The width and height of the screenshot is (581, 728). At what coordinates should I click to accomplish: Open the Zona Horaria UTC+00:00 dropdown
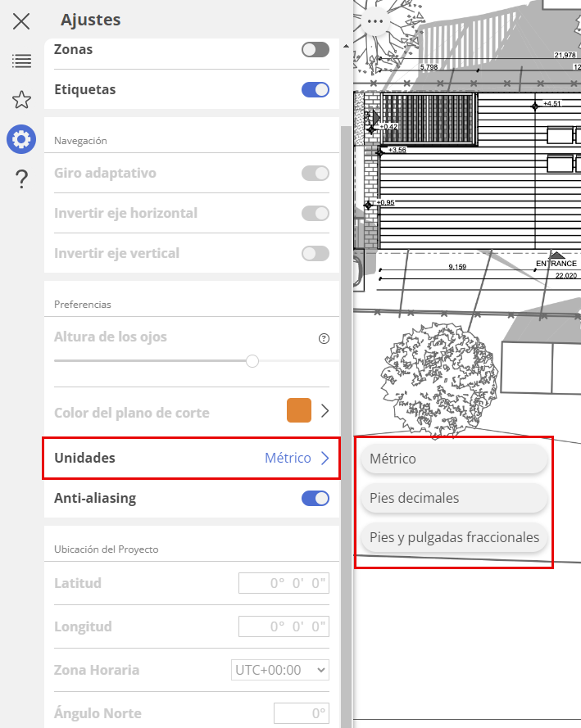(280, 670)
